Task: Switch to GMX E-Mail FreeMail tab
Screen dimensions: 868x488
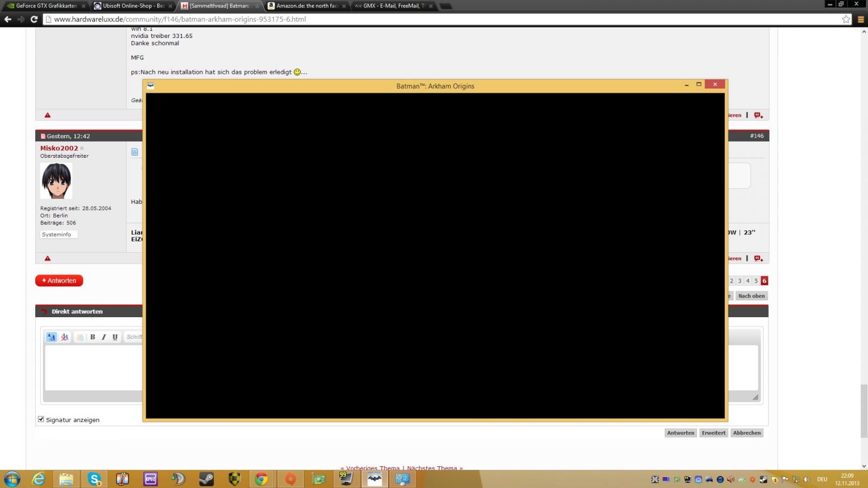Action: pos(393,6)
